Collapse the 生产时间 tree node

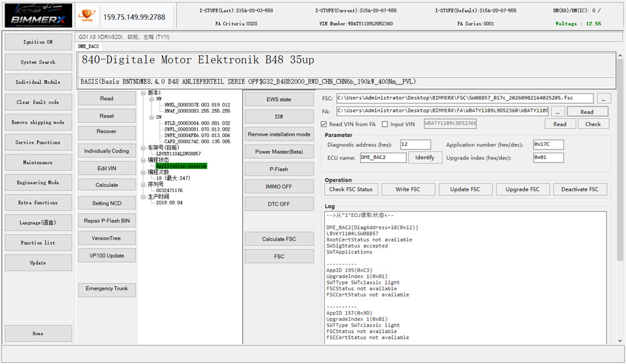point(143,196)
